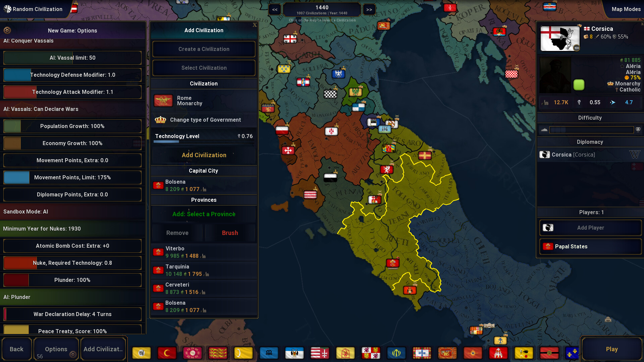The width and height of the screenshot is (644, 362).
Task: Click the Corsica war status icon under Diplomacy
Action: (635, 155)
